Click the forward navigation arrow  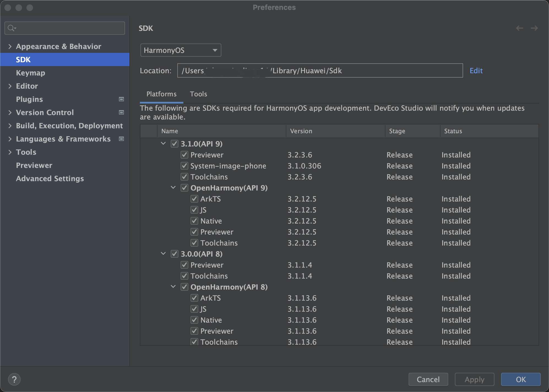(534, 28)
